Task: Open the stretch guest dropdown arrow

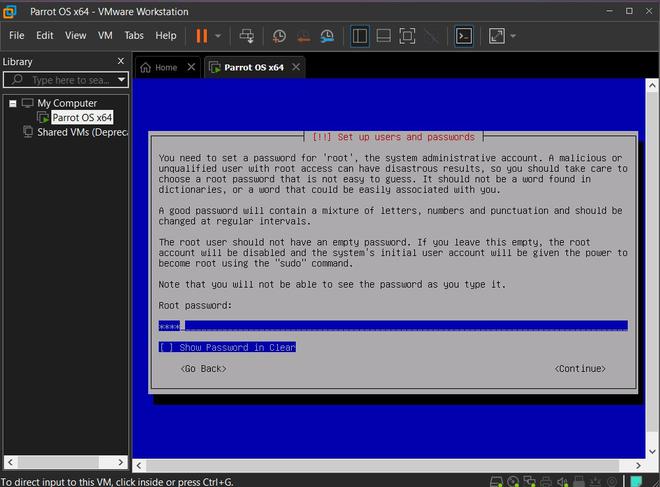Action: (513, 36)
